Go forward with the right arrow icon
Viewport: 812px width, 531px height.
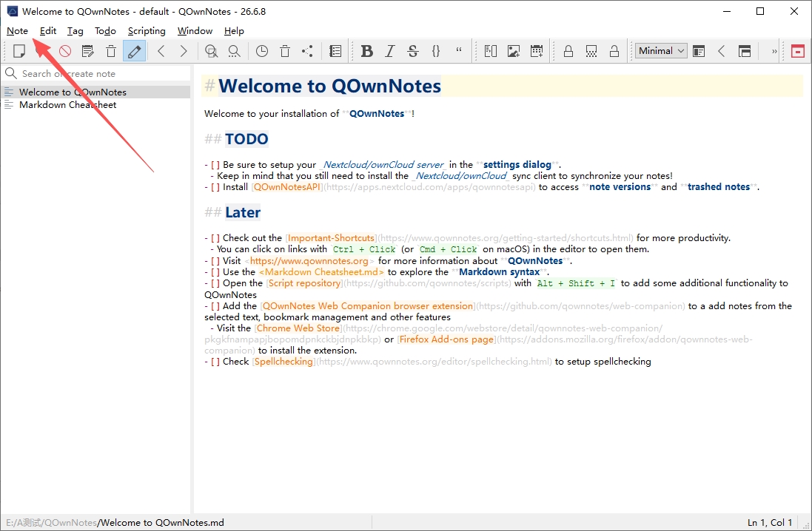(x=184, y=51)
